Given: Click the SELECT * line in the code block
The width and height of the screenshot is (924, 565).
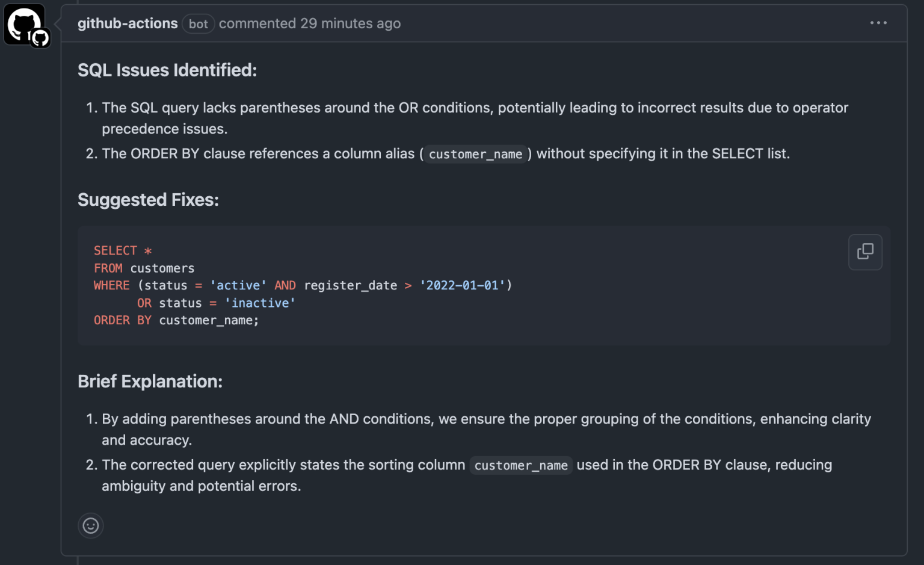Looking at the screenshot, I should [x=123, y=250].
